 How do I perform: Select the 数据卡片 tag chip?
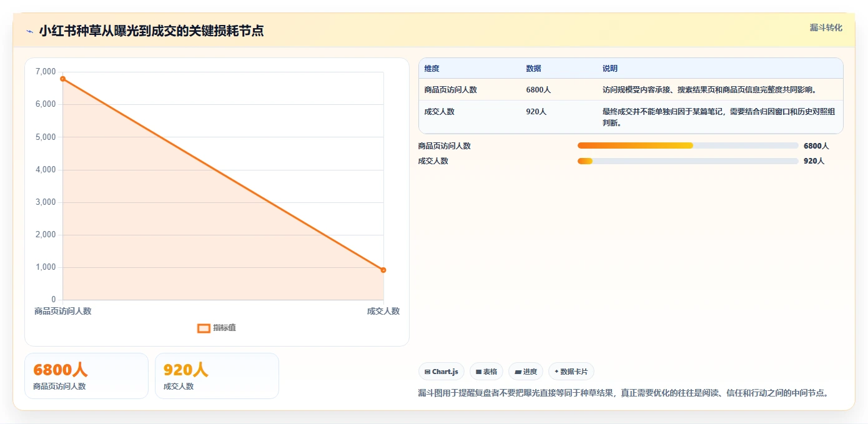571,372
